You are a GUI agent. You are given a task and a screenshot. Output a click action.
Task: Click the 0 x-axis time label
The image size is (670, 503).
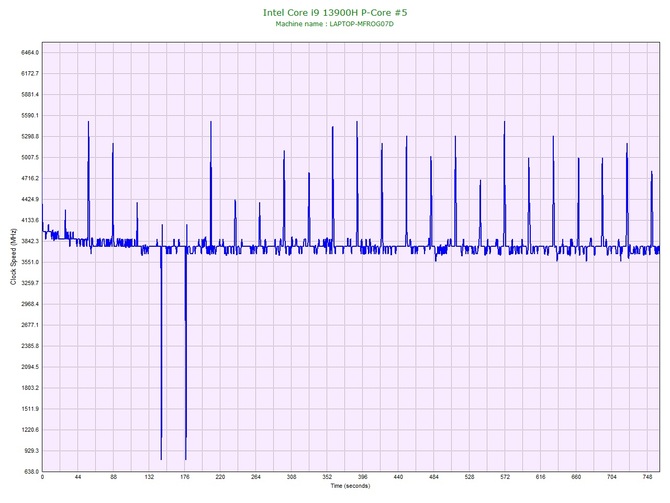point(42,477)
